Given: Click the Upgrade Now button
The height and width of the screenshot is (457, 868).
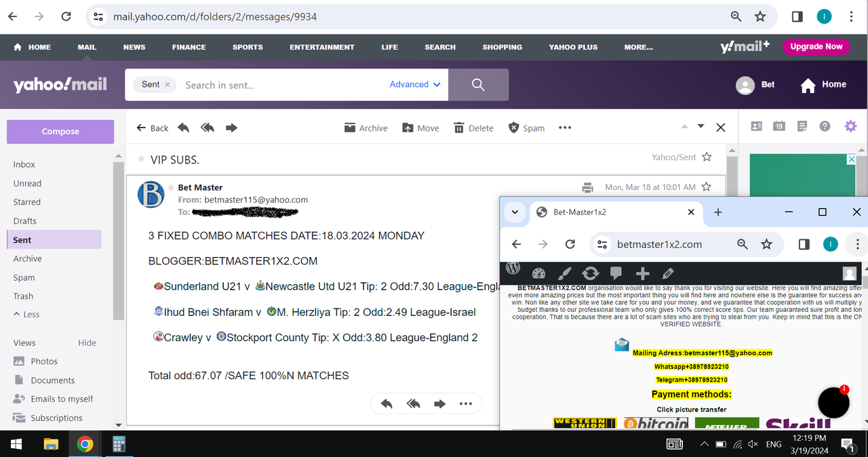Looking at the screenshot, I should (x=816, y=47).
